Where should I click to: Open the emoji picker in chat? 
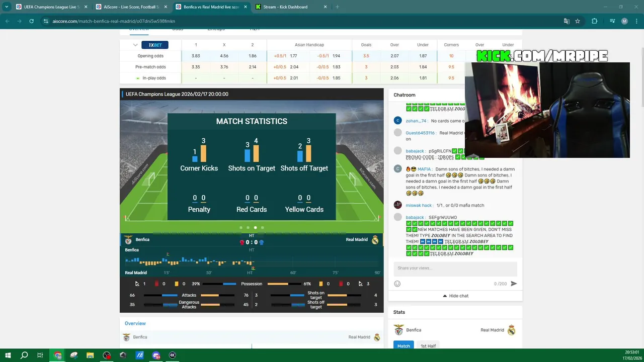397,284
